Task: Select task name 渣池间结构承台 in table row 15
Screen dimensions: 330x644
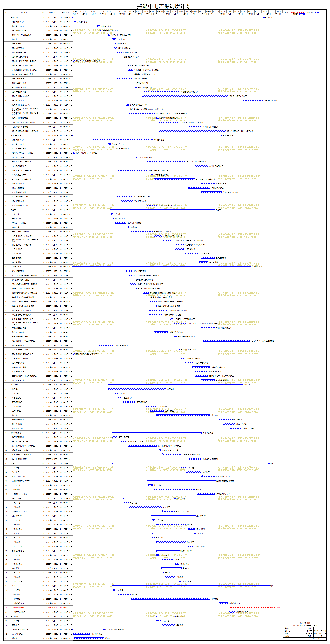Action: [x=18, y=79]
